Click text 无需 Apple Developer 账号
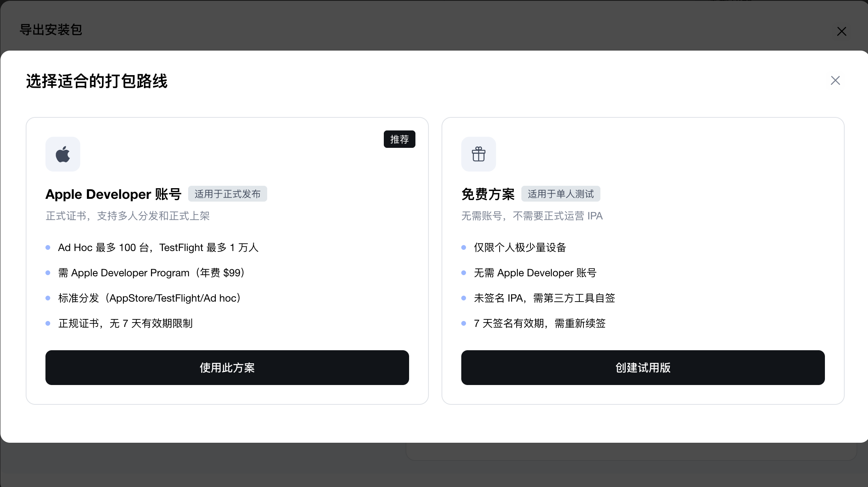 535,273
